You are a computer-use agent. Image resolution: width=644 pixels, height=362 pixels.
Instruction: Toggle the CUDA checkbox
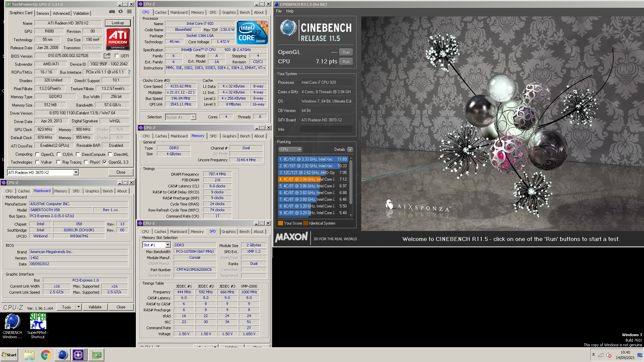tap(59, 155)
